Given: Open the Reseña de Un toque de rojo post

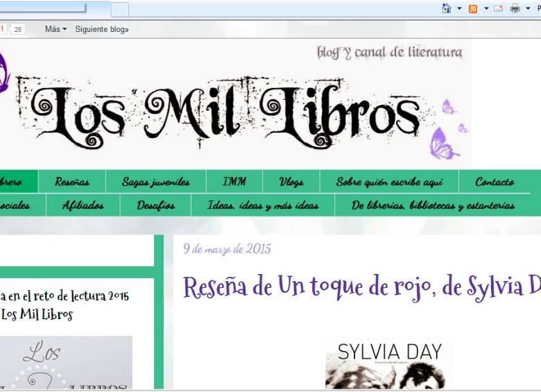Looking at the screenshot, I should [x=361, y=287].
